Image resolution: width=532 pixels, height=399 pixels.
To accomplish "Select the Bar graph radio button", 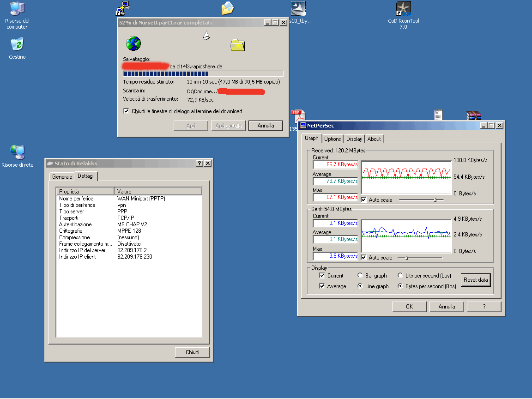I will point(360,276).
